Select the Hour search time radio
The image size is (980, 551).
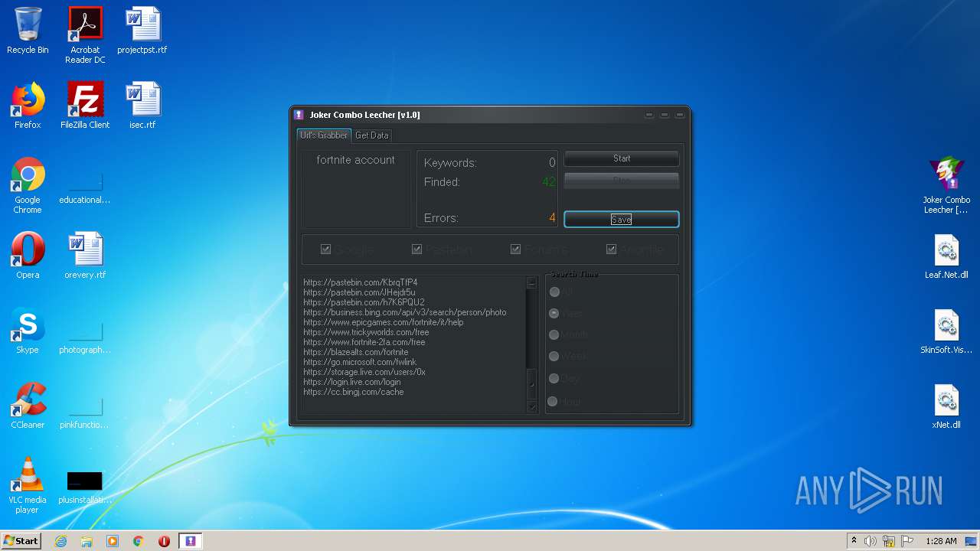pos(553,401)
